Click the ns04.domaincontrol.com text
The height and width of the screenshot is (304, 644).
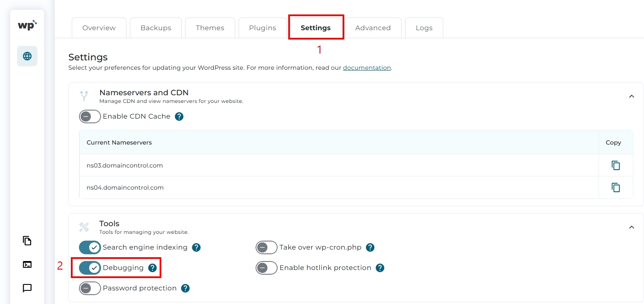pos(125,188)
